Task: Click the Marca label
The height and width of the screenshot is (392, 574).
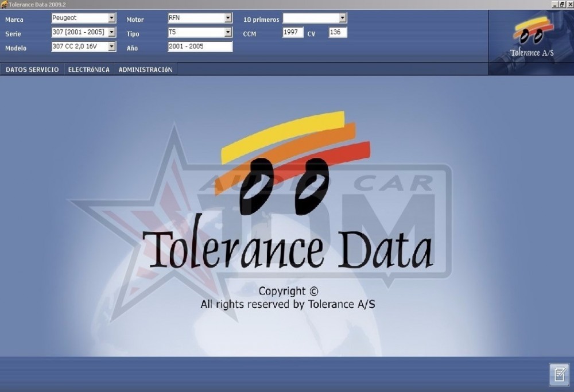Action: click(14, 20)
